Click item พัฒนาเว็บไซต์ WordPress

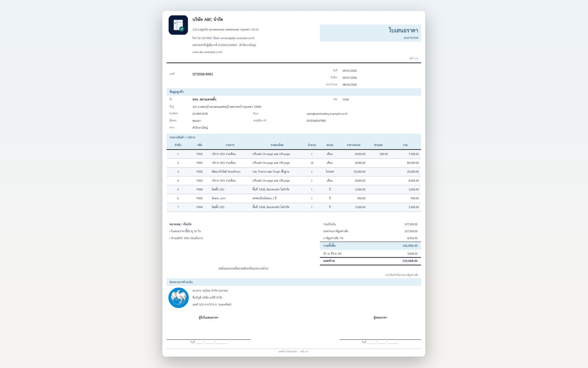click(226, 171)
